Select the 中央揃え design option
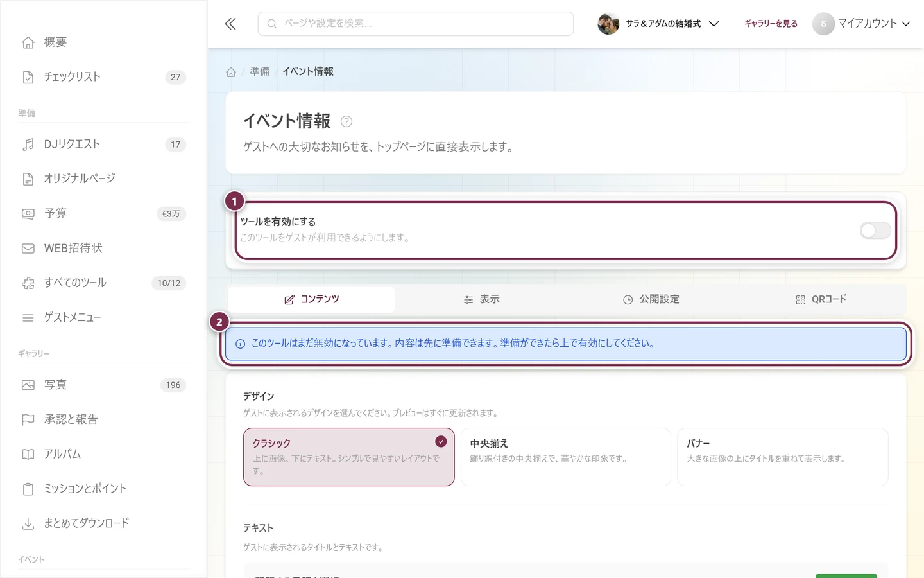Screen dimensions: 924x578 (566, 457)
